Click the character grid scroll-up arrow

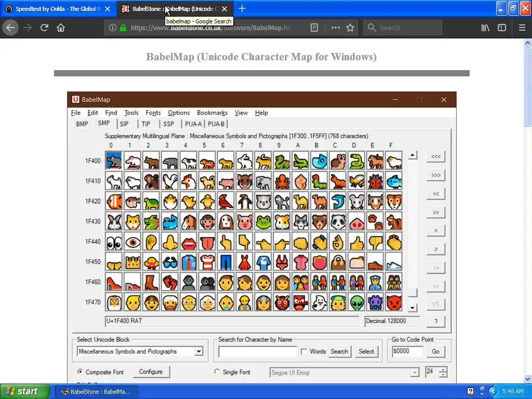click(x=412, y=155)
